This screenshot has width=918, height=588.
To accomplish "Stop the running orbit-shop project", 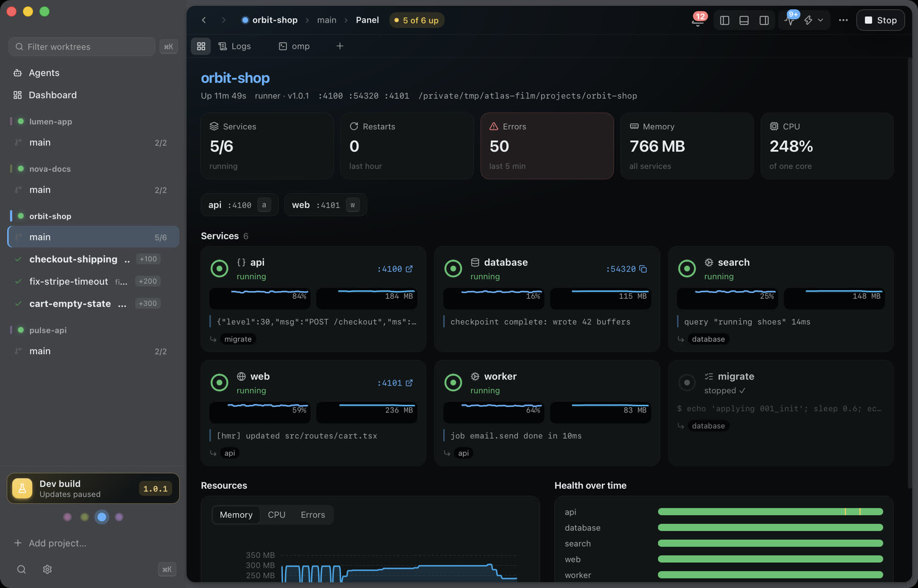I will [880, 20].
